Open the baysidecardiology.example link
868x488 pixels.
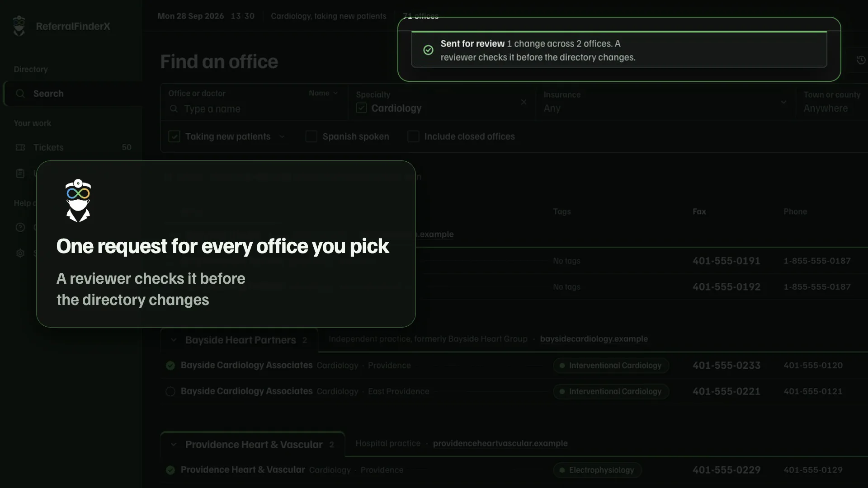tap(594, 339)
